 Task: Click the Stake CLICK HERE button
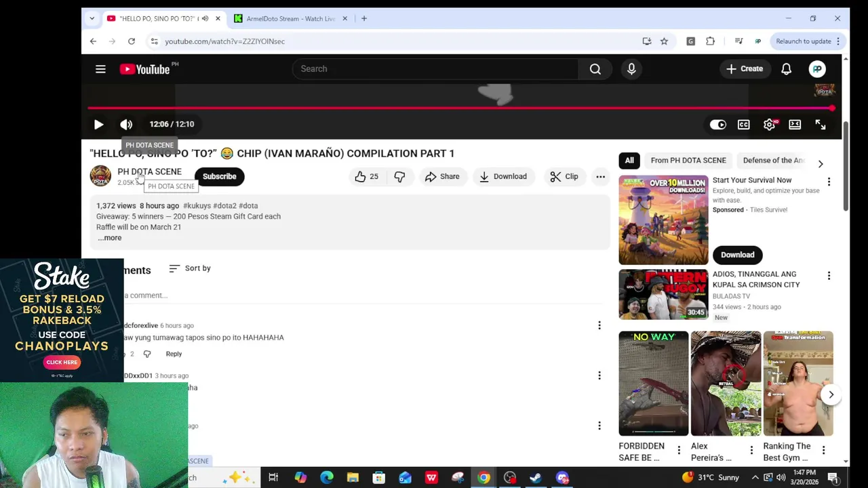pos(62,362)
